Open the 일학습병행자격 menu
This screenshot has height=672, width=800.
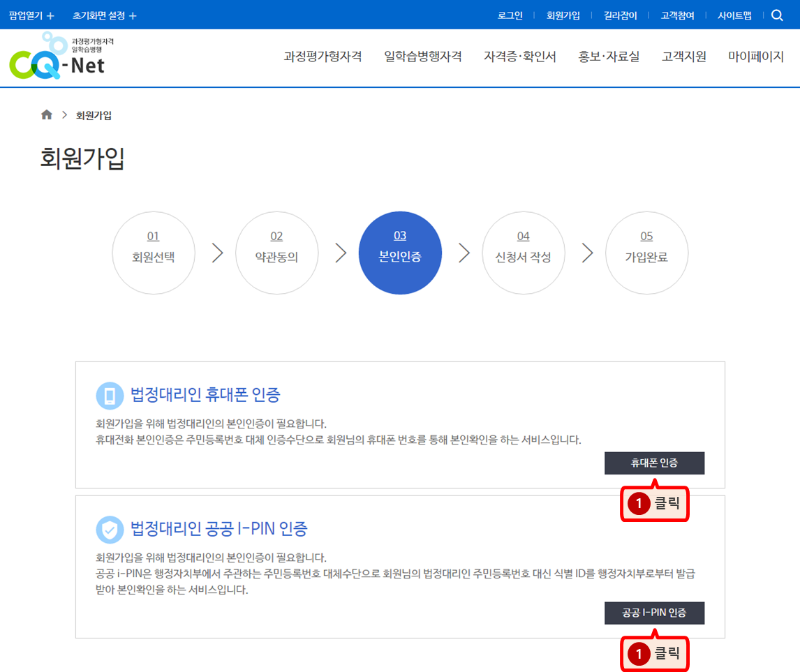tap(423, 57)
